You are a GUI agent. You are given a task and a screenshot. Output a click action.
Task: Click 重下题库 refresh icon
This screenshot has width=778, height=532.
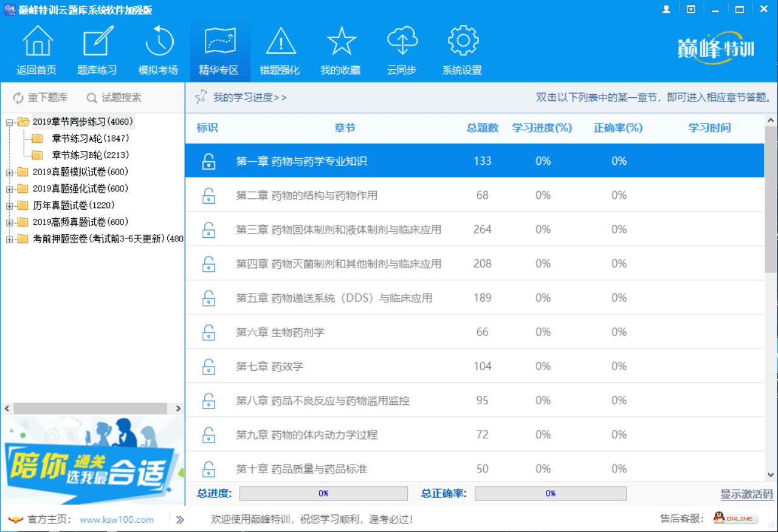(x=18, y=98)
